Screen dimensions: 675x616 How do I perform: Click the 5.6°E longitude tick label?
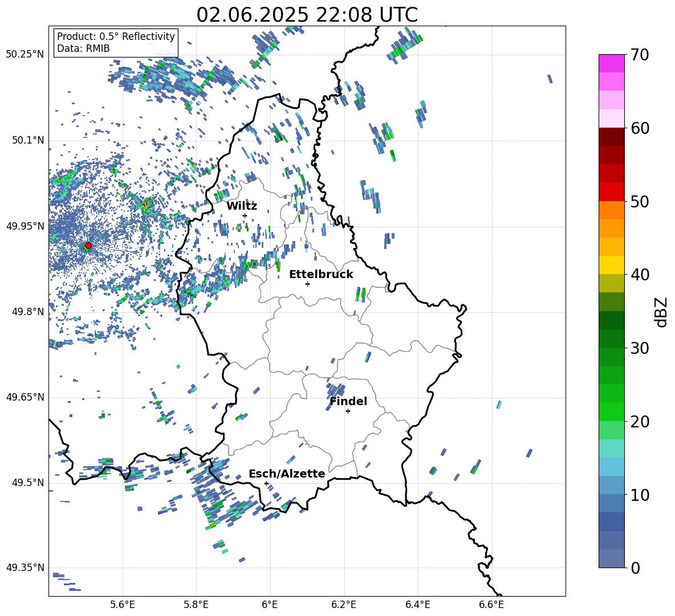point(123,605)
